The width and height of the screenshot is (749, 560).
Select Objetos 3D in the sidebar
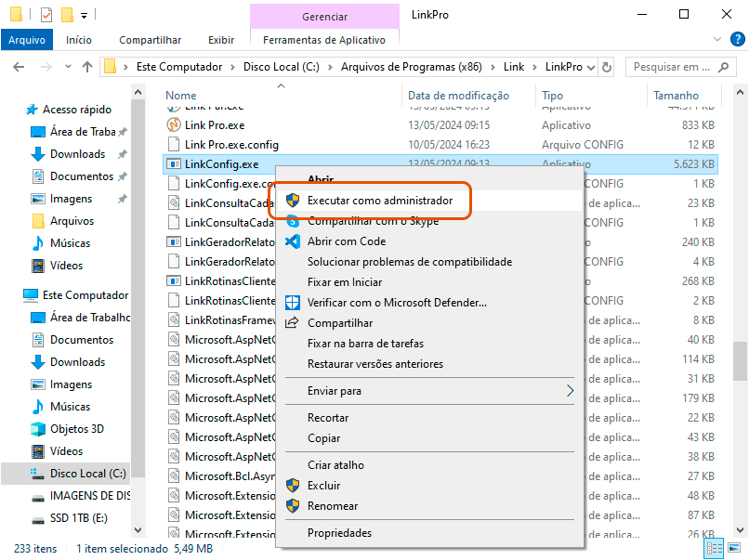pyautogui.click(x=76, y=429)
